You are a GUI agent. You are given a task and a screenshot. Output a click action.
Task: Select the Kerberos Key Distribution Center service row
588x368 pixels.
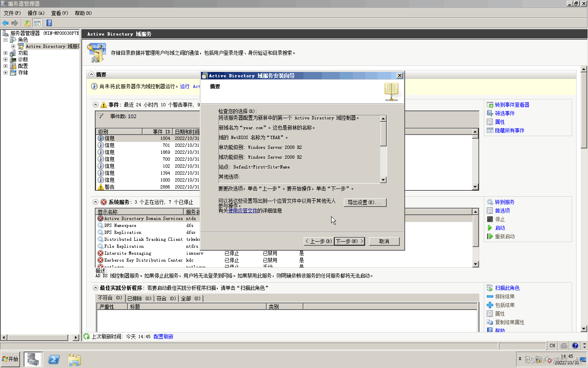coord(284,260)
